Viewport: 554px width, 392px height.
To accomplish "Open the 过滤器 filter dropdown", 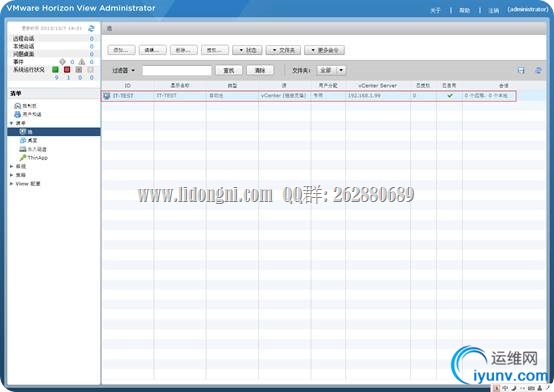I will click(x=124, y=70).
